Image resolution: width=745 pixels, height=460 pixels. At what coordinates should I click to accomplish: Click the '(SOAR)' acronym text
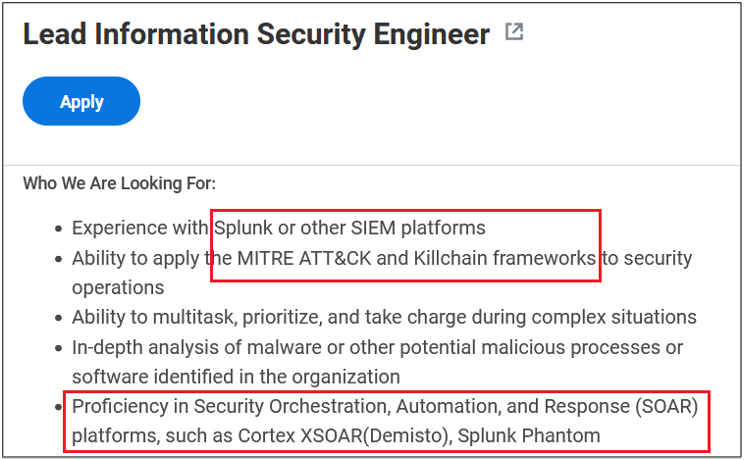pos(667,406)
